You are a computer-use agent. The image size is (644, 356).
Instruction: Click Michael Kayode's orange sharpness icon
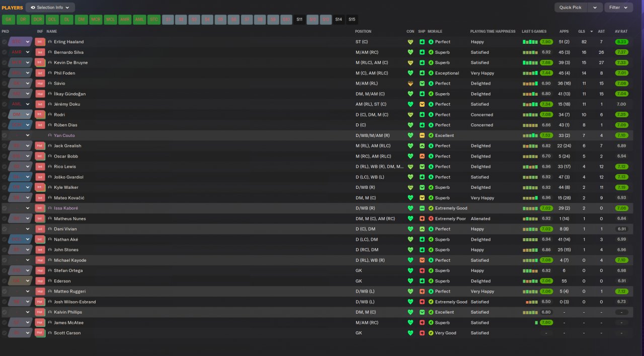tap(422, 260)
